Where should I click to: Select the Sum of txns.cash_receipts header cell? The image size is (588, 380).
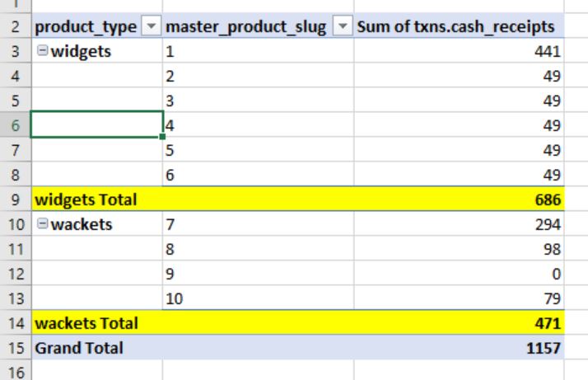459,26
